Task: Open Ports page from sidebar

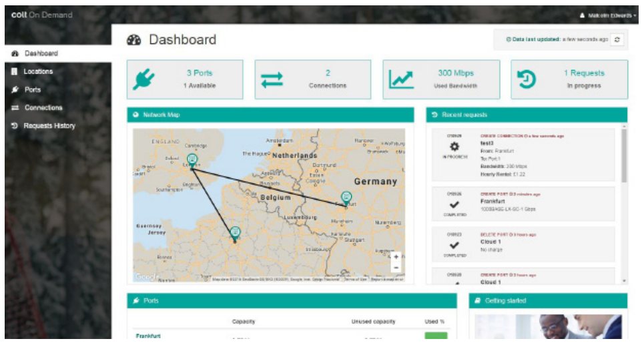Action: tap(32, 89)
